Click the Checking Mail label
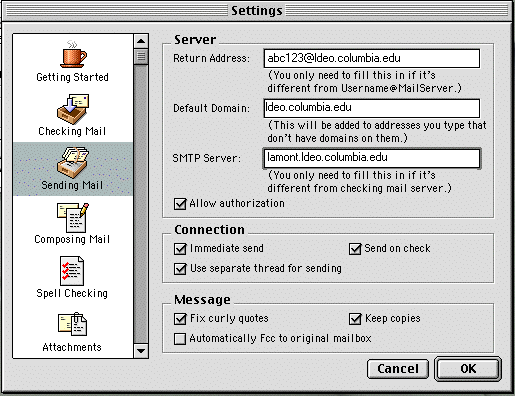Viewport: 515px width, 396px height. tap(72, 131)
